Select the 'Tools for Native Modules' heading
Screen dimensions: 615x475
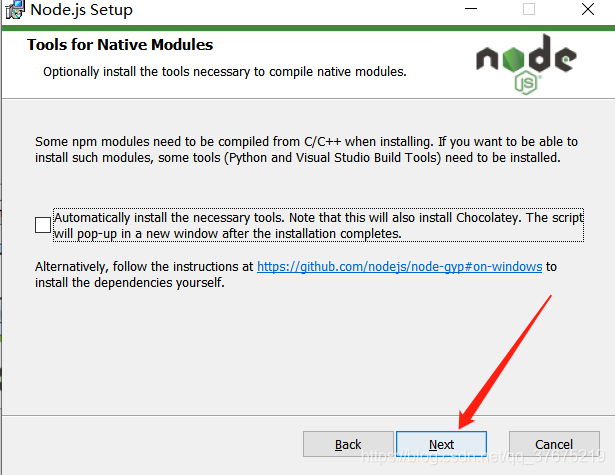pyautogui.click(x=120, y=45)
